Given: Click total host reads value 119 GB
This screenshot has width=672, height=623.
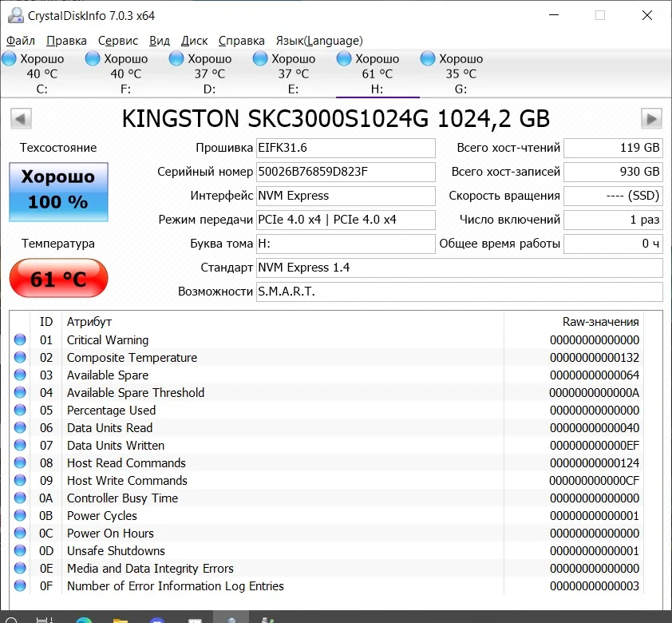Looking at the screenshot, I should coord(613,148).
